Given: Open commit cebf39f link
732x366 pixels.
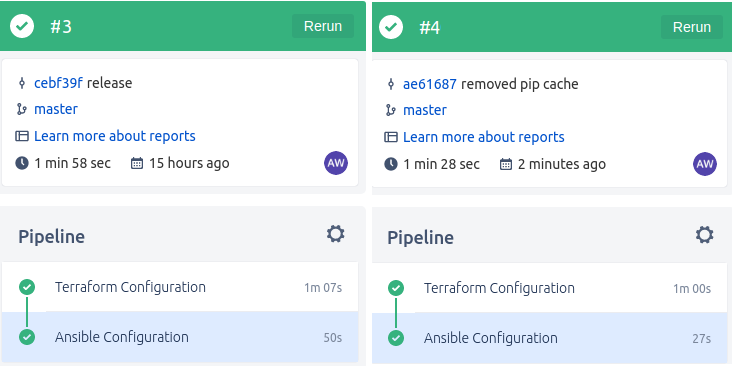Looking at the screenshot, I should click(x=58, y=83).
